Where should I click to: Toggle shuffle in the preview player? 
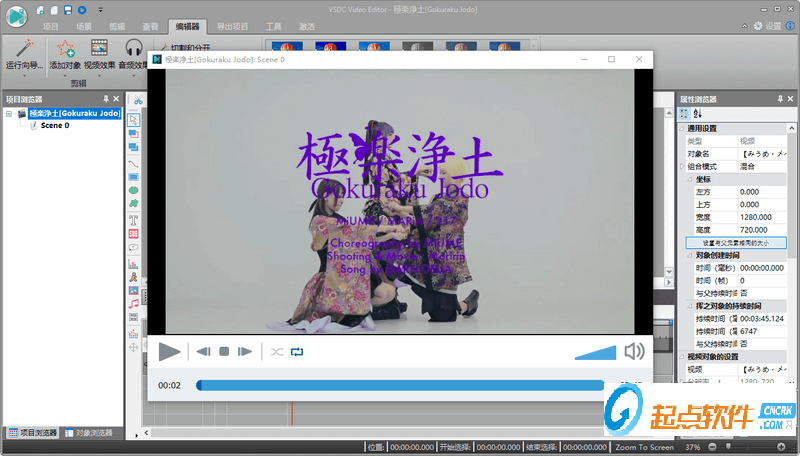(277, 352)
